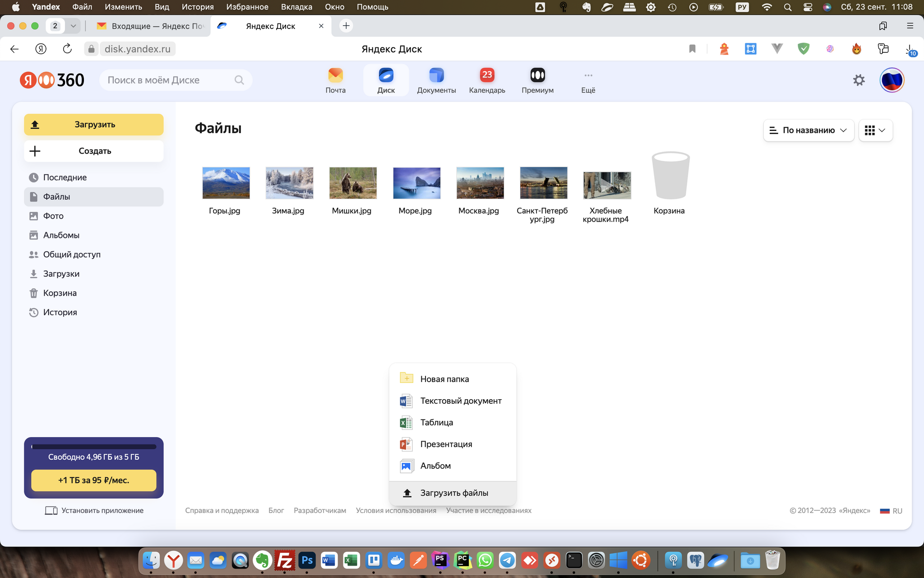Click the browser back arrow
Image resolution: width=924 pixels, height=578 pixels.
pyautogui.click(x=14, y=49)
